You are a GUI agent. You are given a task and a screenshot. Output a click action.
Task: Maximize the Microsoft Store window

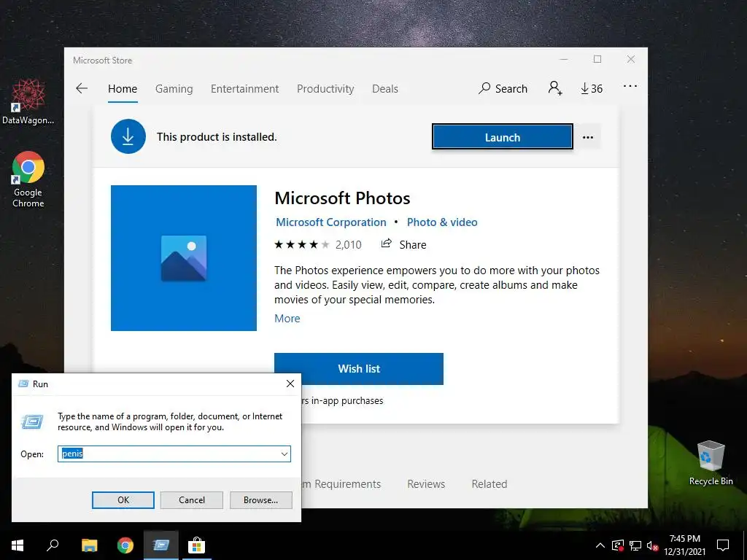(597, 59)
